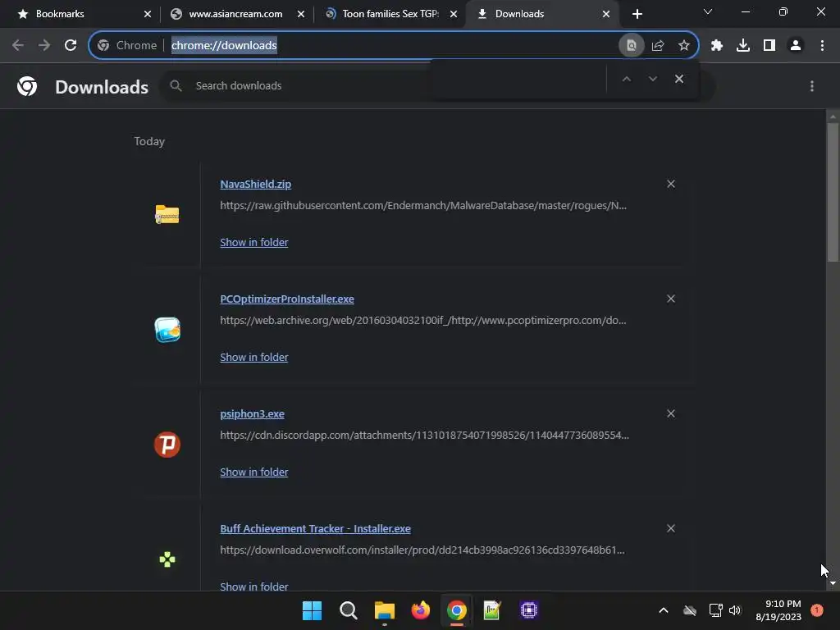Select the Downloads tab
840x630 pixels.
(x=541, y=14)
